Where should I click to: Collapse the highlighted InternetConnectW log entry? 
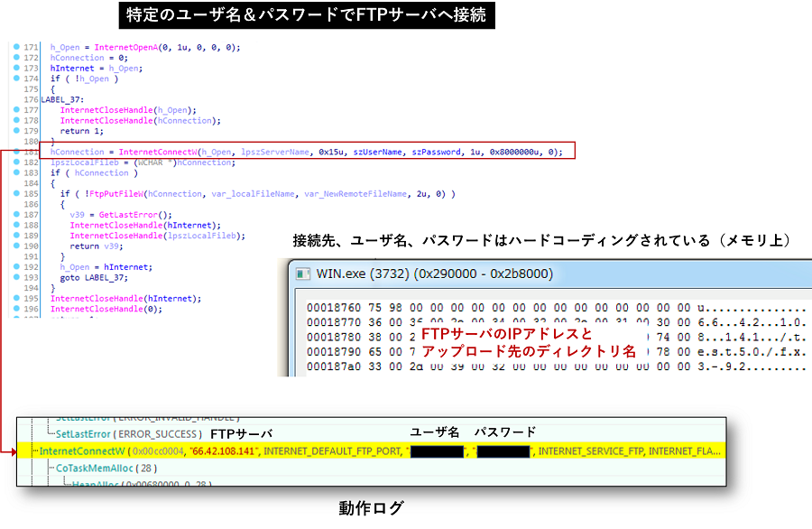[x=36, y=450]
